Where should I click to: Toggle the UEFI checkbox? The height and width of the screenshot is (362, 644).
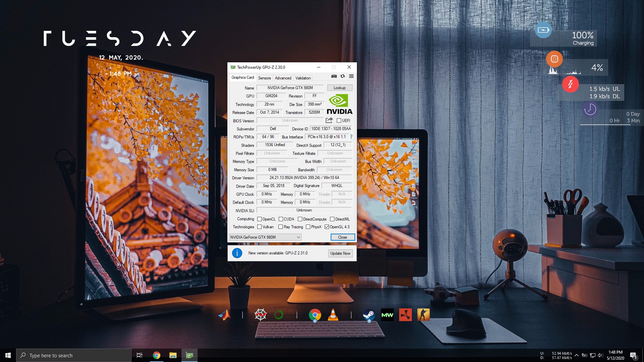click(x=339, y=121)
